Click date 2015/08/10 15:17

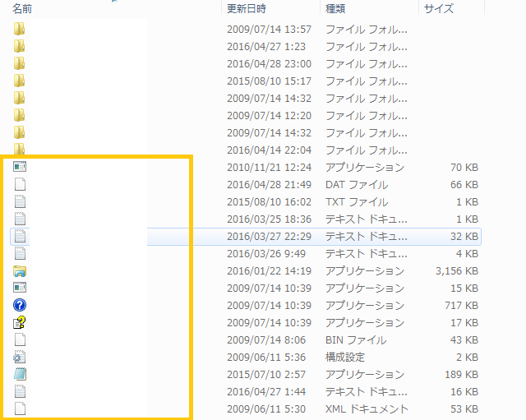point(269,81)
